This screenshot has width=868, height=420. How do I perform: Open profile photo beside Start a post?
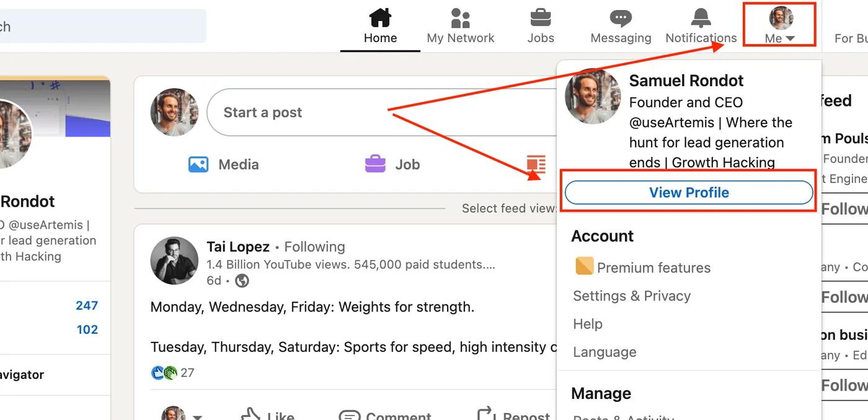(174, 112)
